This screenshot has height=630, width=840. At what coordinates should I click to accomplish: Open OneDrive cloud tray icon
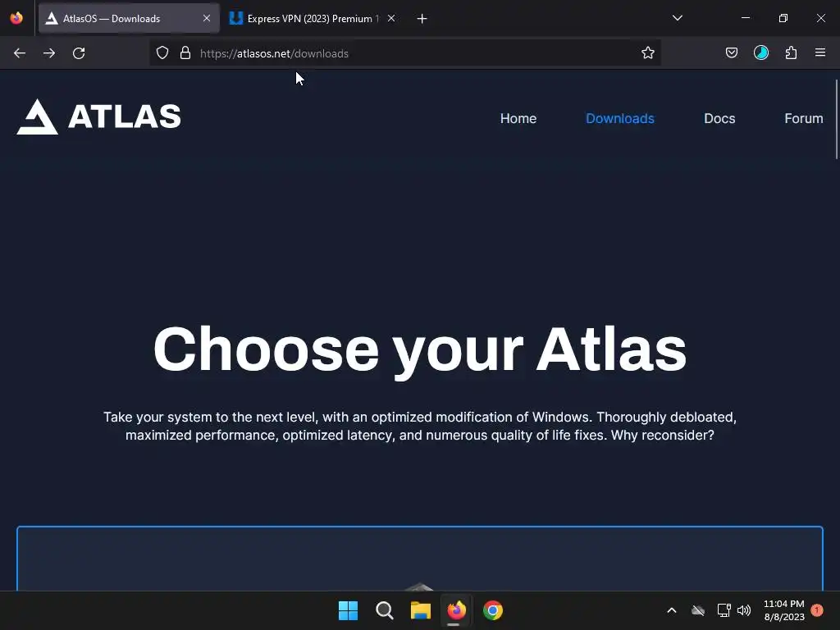698,610
